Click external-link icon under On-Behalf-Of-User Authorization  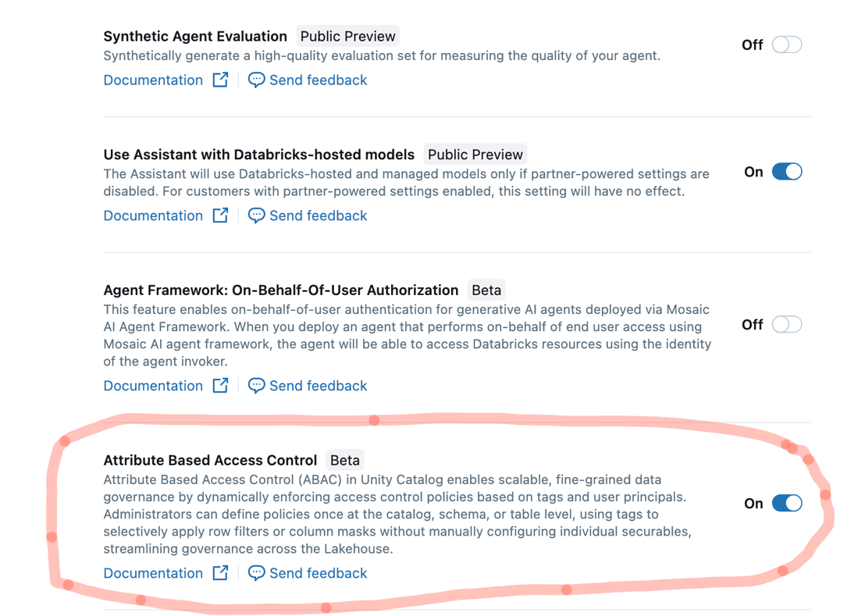click(x=220, y=386)
